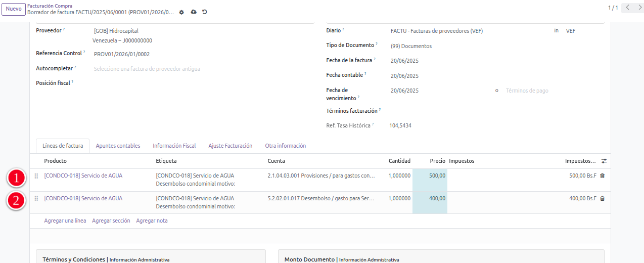Switch to the Apuntes contables tab
The height and width of the screenshot is (263, 644).
118,146
